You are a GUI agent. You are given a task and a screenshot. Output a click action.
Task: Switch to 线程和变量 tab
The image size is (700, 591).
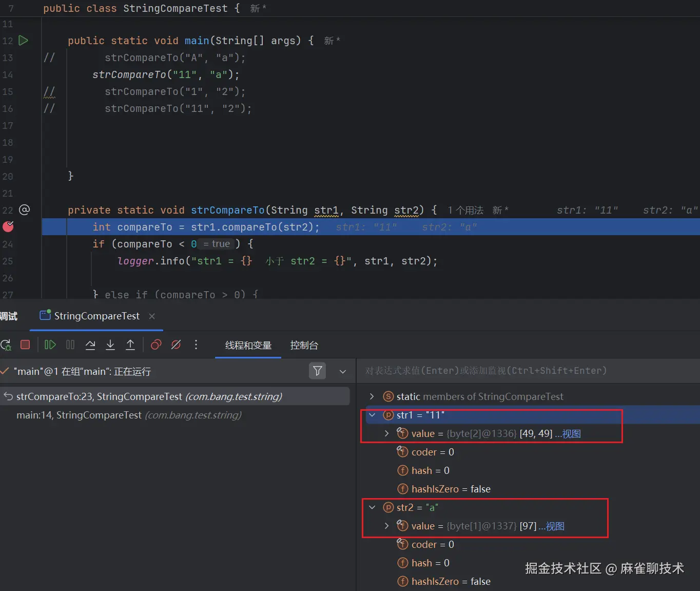click(x=248, y=345)
